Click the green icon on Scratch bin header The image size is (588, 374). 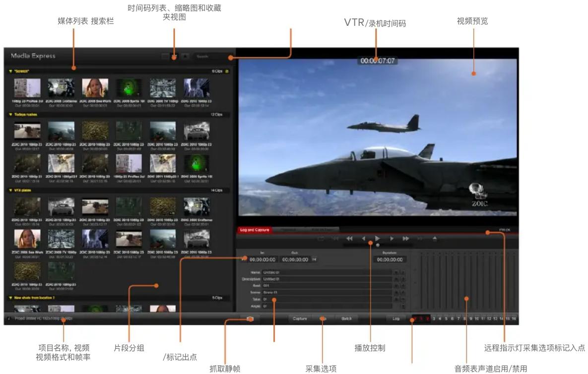tap(227, 71)
